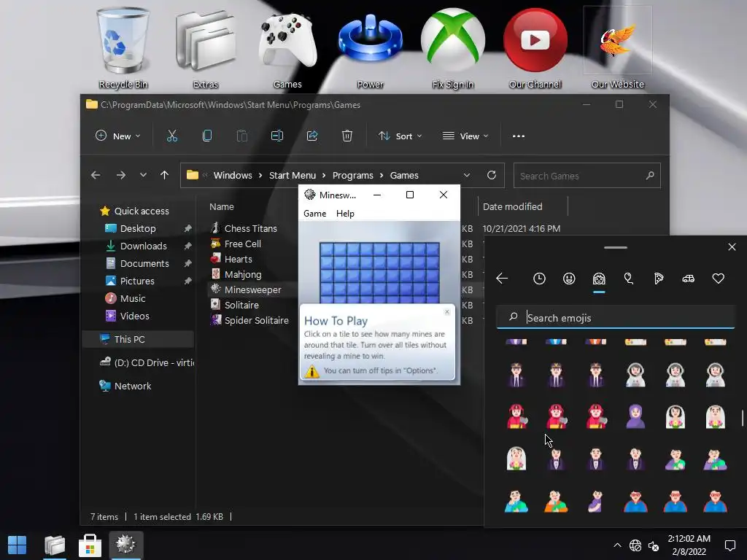Select Videos in navigation pane
747x560 pixels.
click(134, 316)
